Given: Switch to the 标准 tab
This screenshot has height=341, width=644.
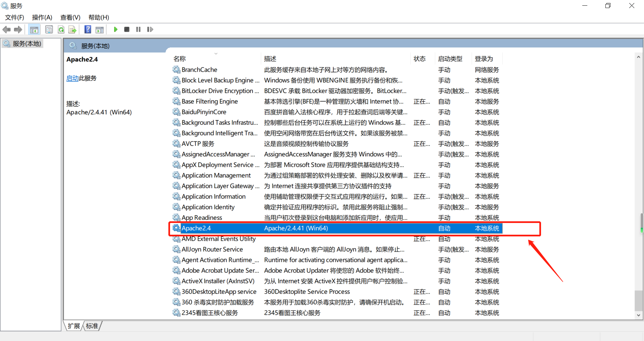Looking at the screenshot, I should 92,326.
